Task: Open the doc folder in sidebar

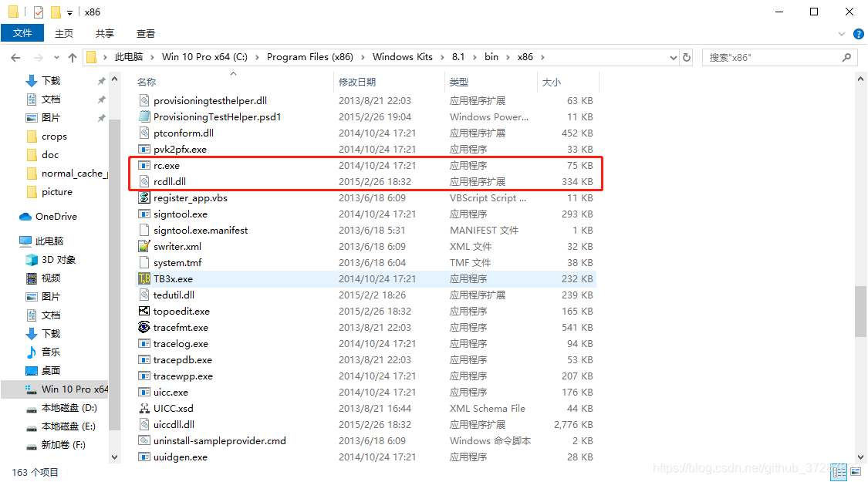Action: (50, 155)
